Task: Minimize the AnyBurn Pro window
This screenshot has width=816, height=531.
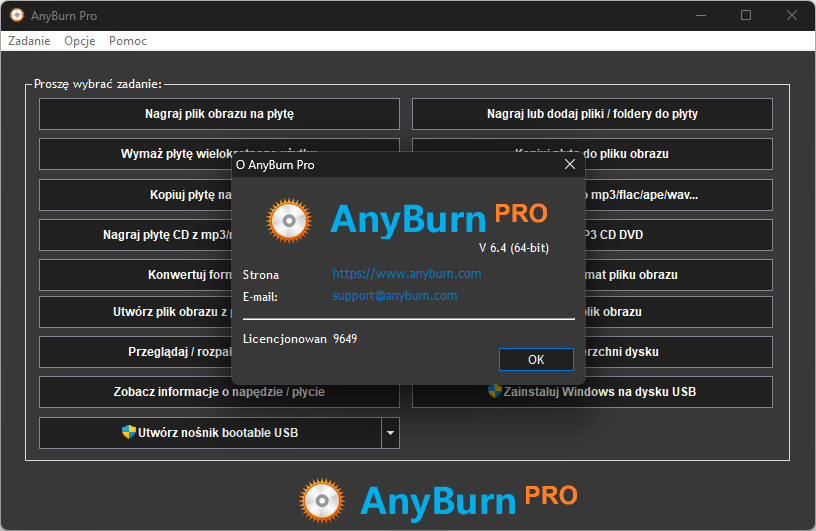Action: [701, 15]
